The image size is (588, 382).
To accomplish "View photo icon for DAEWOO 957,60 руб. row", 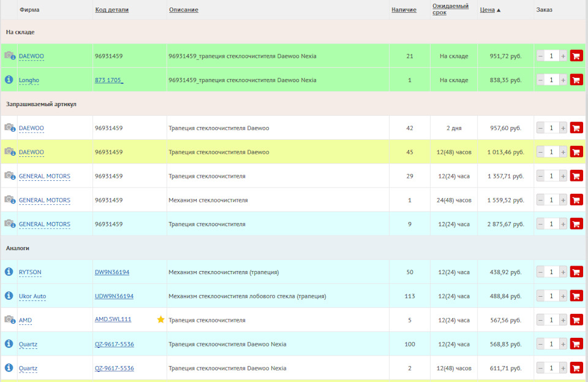I will tap(10, 128).
